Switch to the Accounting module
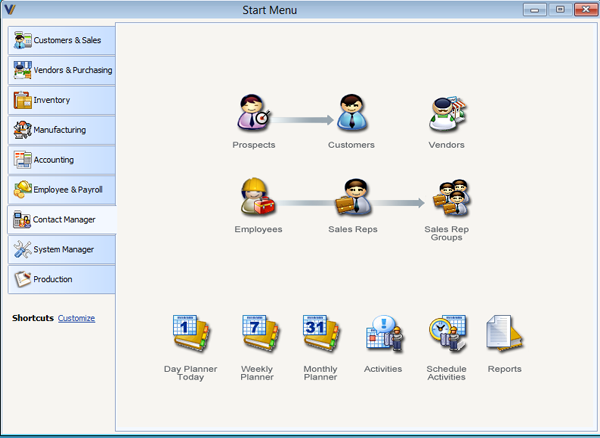 click(62, 160)
